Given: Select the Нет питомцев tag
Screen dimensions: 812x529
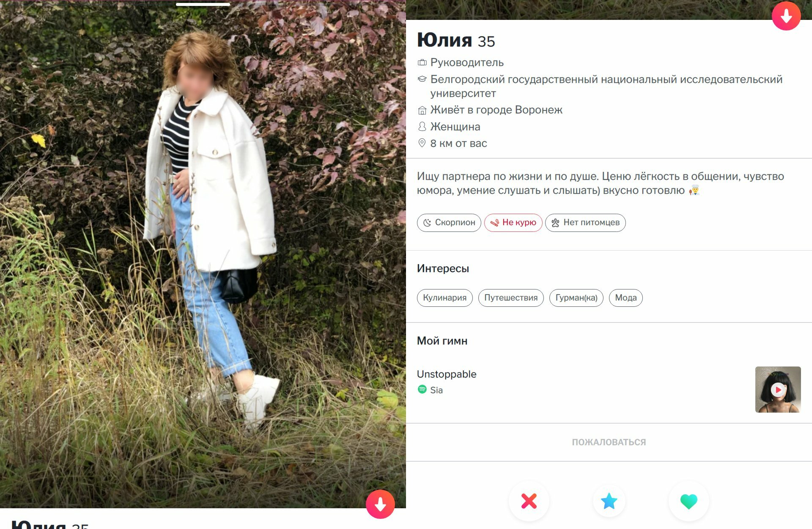Looking at the screenshot, I should pos(585,223).
